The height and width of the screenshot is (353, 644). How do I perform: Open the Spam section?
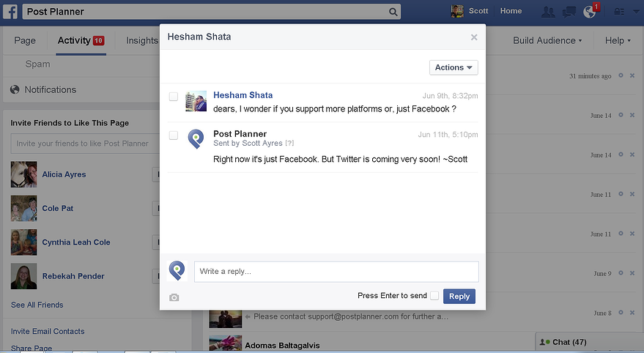coord(38,64)
